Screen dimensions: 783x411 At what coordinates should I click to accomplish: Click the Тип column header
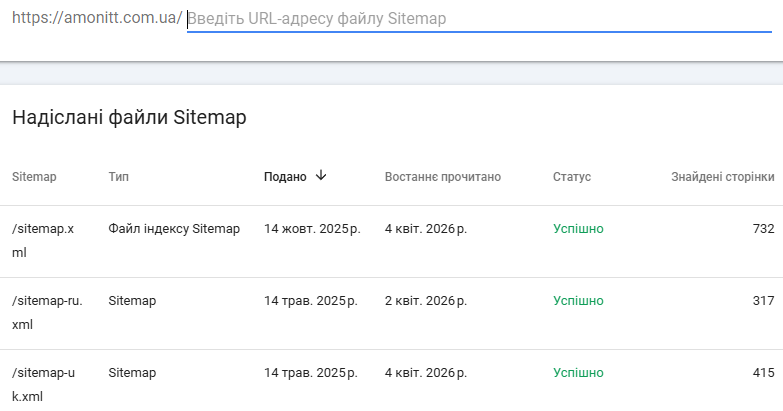(x=119, y=177)
